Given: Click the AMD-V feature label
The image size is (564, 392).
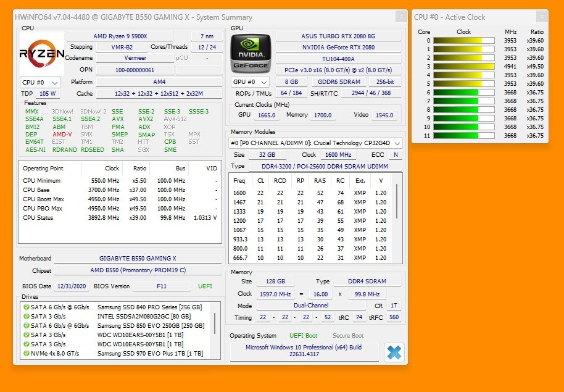Looking at the screenshot, I should [62, 134].
